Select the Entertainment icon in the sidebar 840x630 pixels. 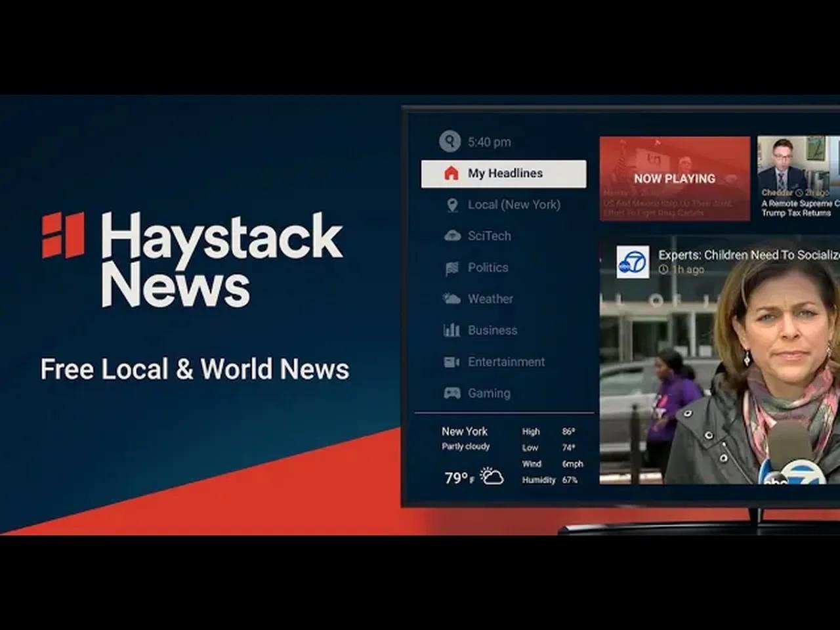tap(451, 362)
